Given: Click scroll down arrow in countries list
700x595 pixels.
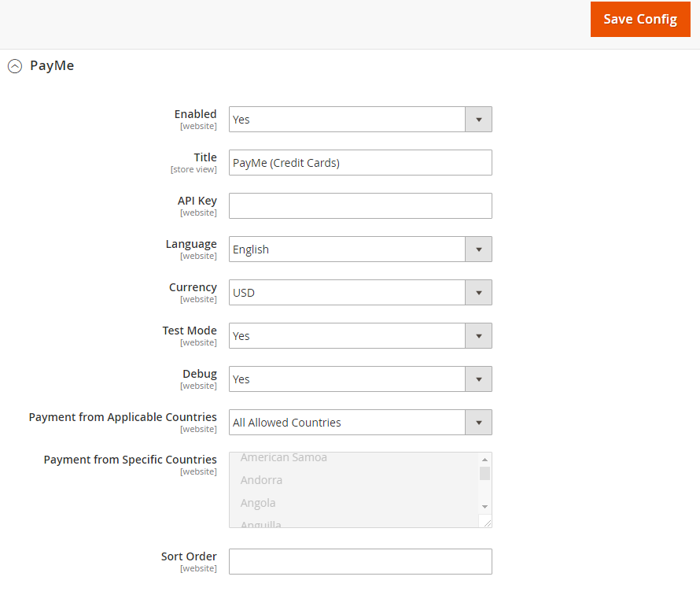Looking at the screenshot, I should click(484, 506).
